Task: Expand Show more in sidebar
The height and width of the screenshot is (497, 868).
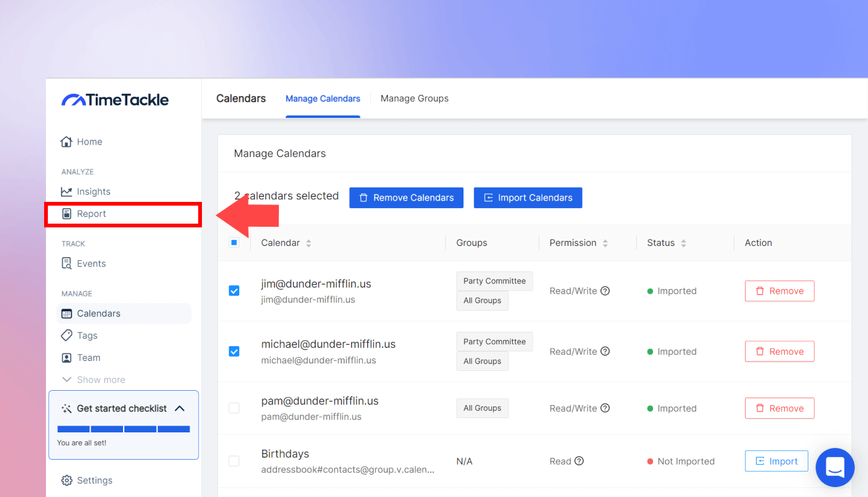Action: click(x=93, y=380)
